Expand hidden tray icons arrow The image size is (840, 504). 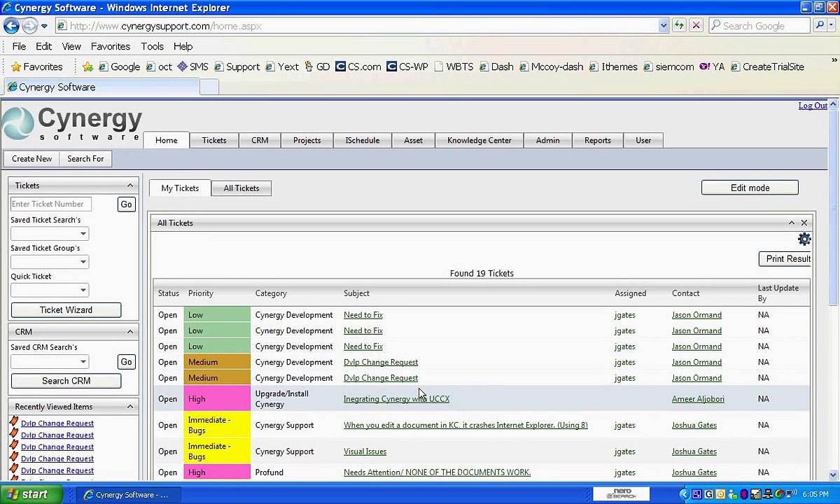685,494
